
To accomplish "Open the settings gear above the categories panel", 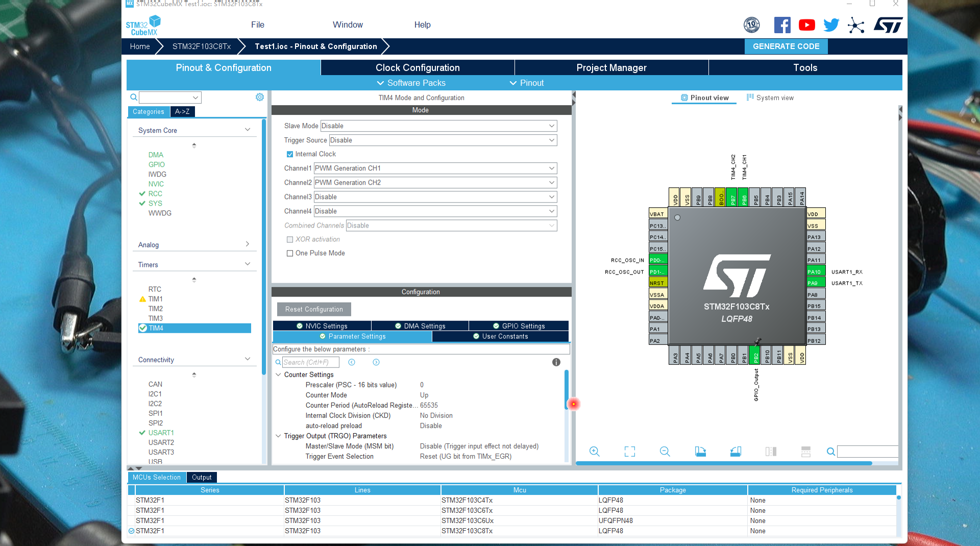I will [260, 97].
